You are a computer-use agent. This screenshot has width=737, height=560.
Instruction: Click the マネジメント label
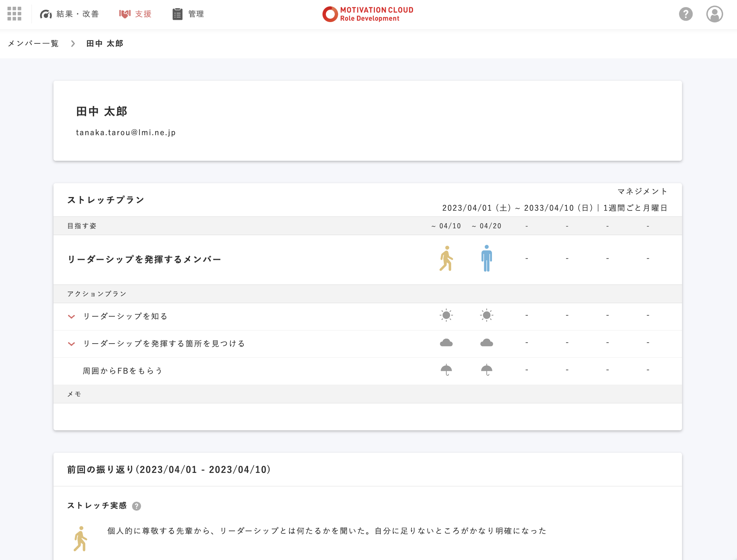tap(642, 191)
